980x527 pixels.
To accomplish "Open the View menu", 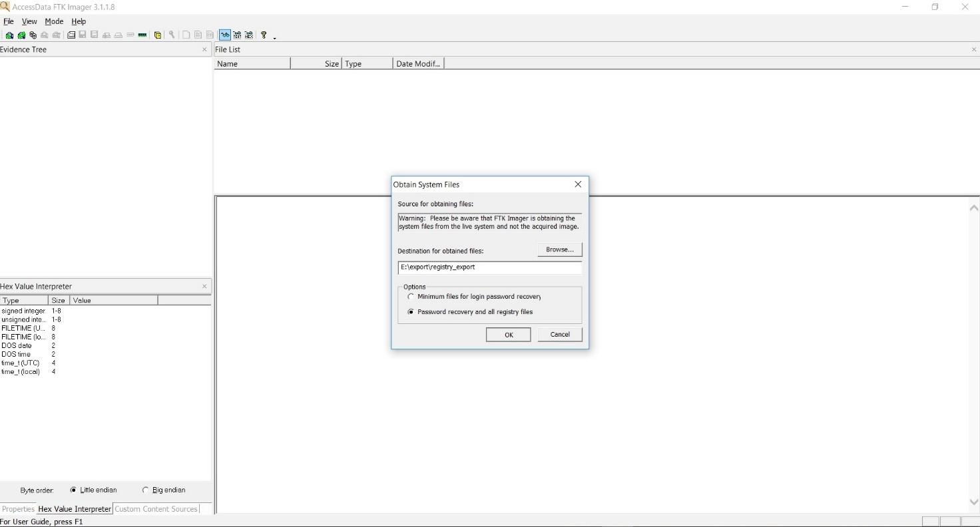I will tap(29, 21).
